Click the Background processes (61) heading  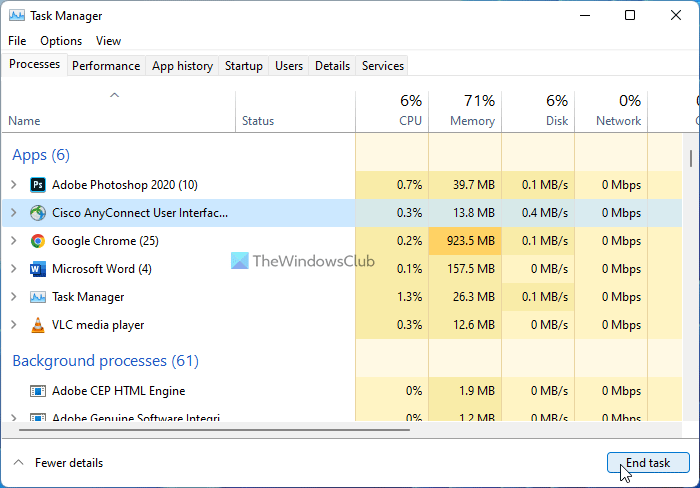(105, 361)
